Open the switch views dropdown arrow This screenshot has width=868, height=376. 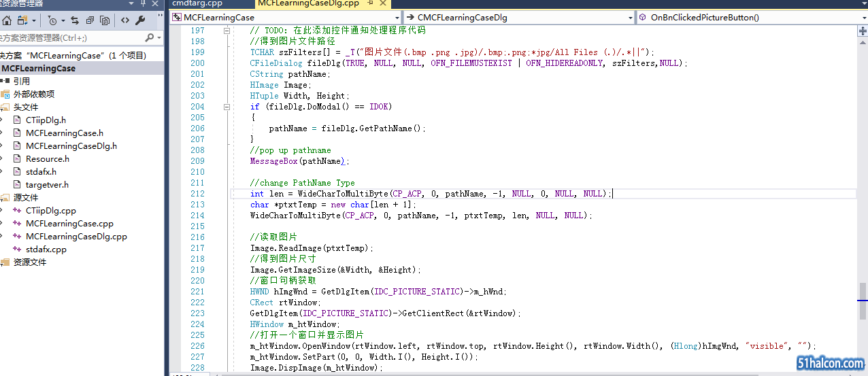click(x=34, y=20)
